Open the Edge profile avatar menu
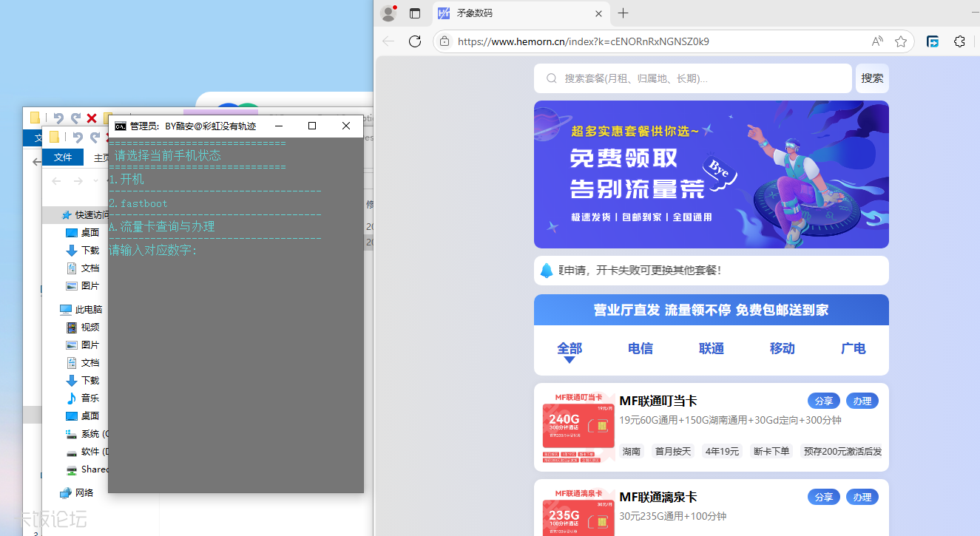Viewport: 980px width, 536px height. click(388, 13)
